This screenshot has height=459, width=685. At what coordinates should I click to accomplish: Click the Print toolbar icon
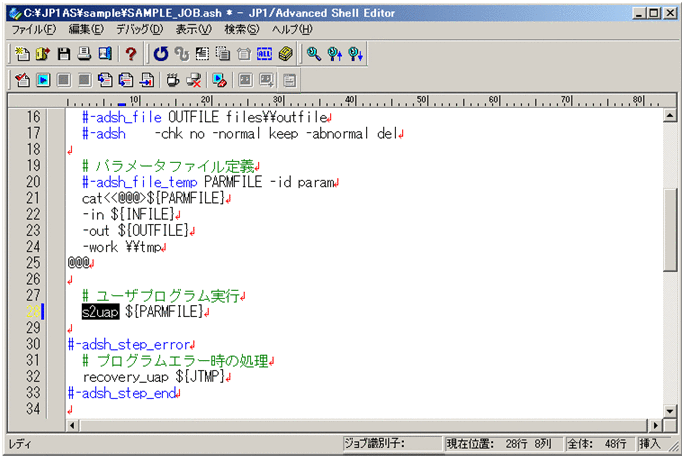coord(85,53)
